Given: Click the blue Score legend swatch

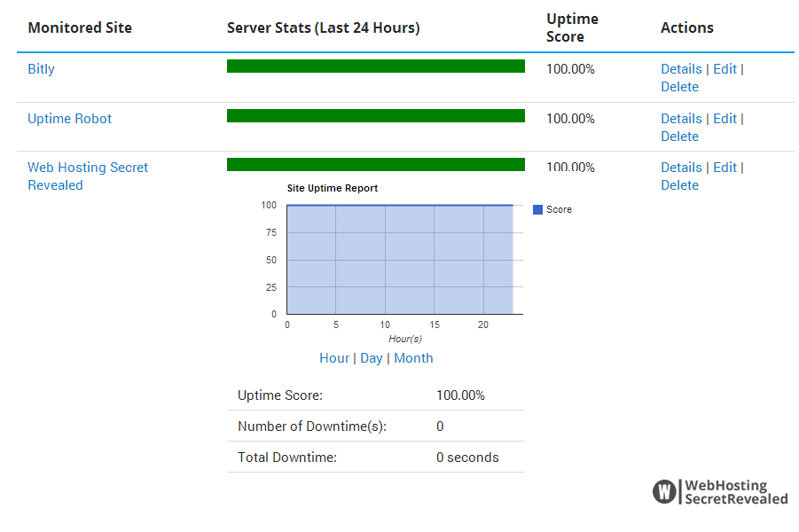Looking at the screenshot, I should click(x=537, y=209).
